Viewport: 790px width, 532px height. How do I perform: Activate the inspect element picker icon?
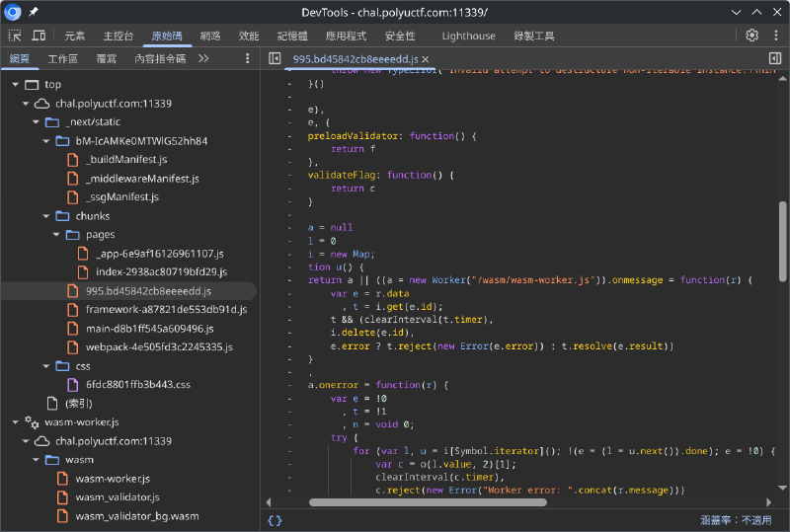pyautogui.click(x=15, y=36)
